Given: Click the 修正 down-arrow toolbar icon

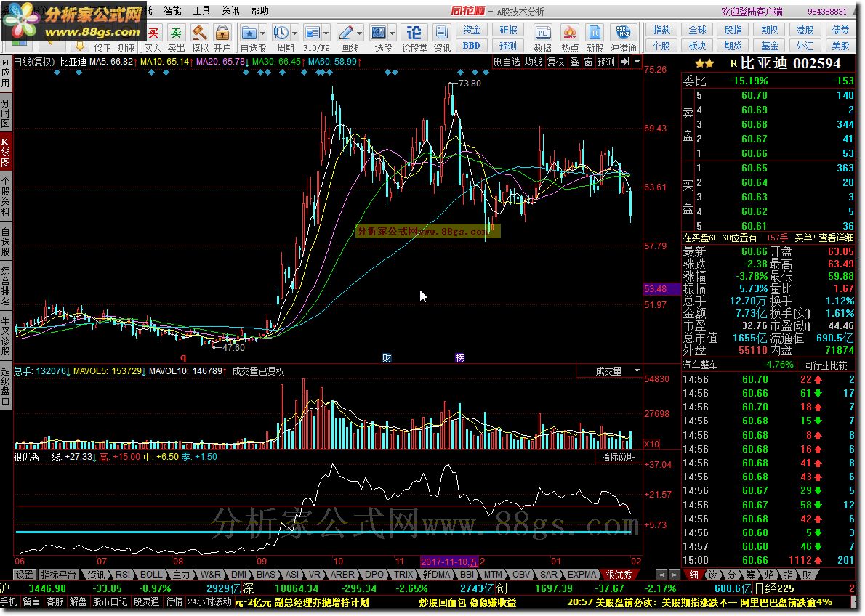Looking at the screenshot, I should click(x=79, y=46).
